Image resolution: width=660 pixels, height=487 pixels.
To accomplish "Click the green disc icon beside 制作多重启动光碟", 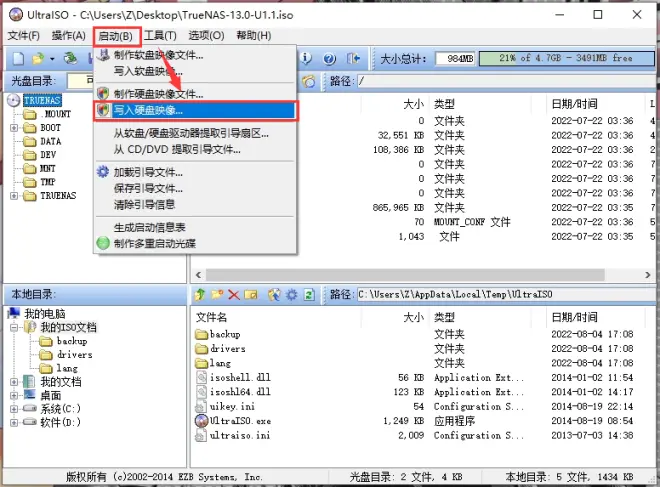I will [103, 243].
